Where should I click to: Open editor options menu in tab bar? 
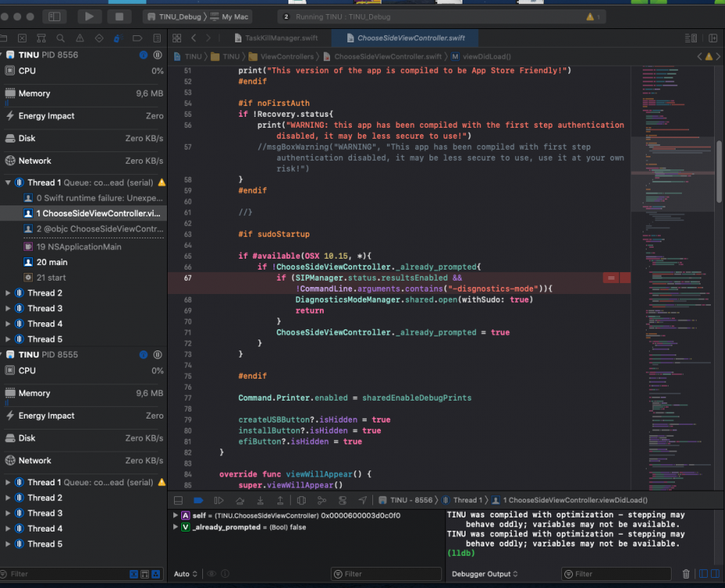691,38
